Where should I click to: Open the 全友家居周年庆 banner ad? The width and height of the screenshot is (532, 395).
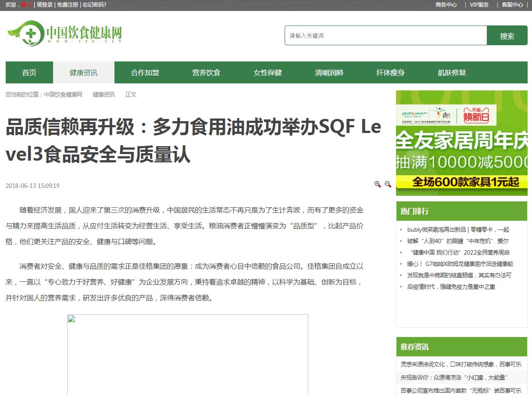pyautogui.click(x=462, y=143)
